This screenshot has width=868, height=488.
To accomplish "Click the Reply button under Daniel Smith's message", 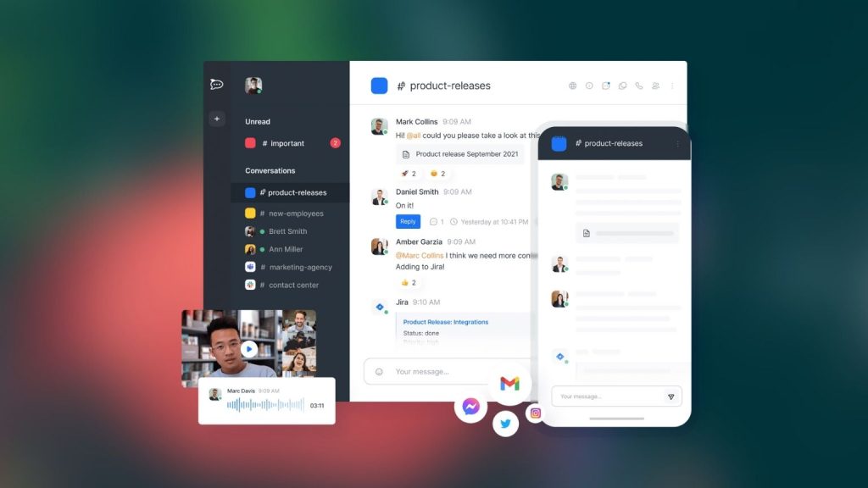I will click(x=408, y=221).
